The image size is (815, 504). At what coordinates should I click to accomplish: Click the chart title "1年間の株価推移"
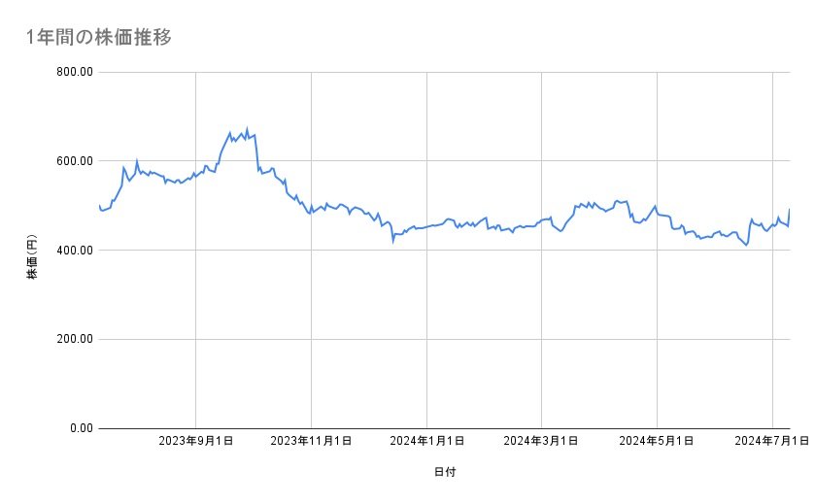(101, 37)
